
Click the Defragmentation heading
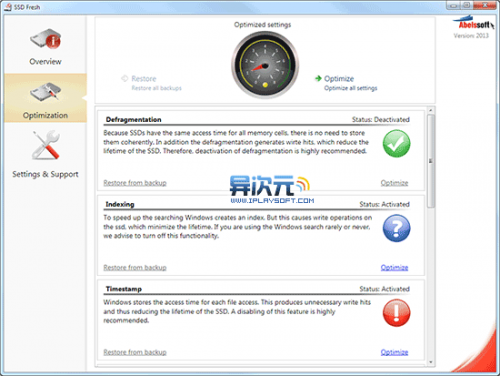[134, 120]
